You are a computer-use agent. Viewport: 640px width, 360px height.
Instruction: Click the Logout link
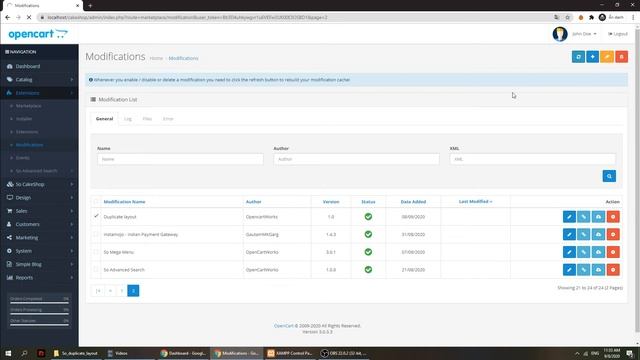618,34
